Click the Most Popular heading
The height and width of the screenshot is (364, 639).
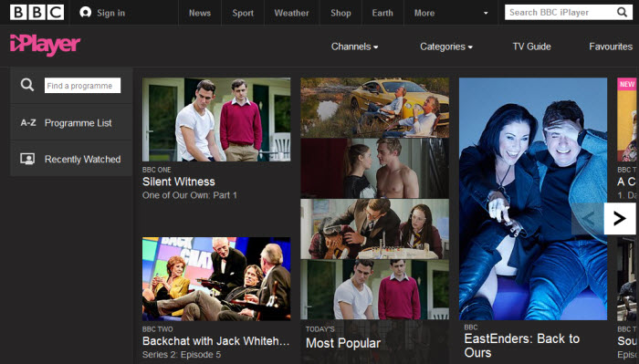[343, 343]
